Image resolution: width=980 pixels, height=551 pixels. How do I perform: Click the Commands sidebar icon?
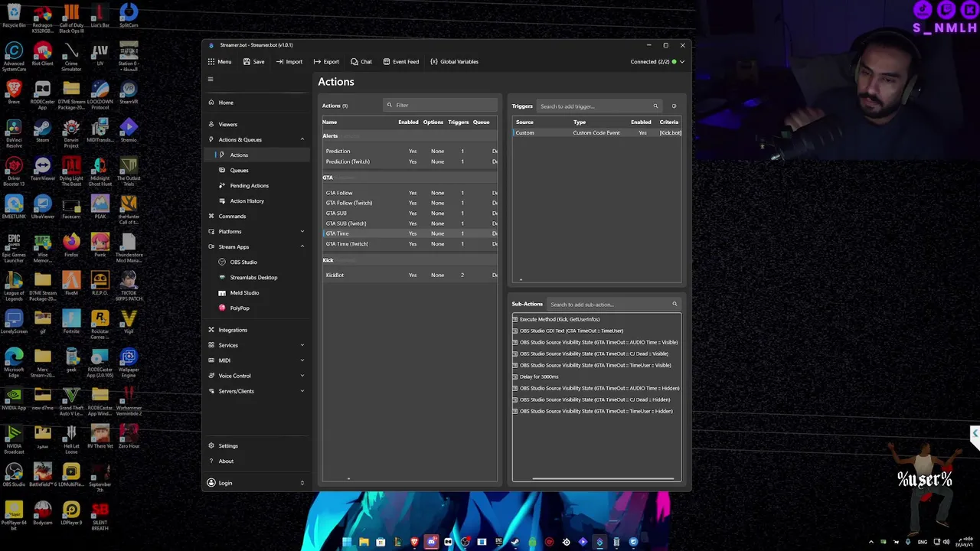(211, 216)
